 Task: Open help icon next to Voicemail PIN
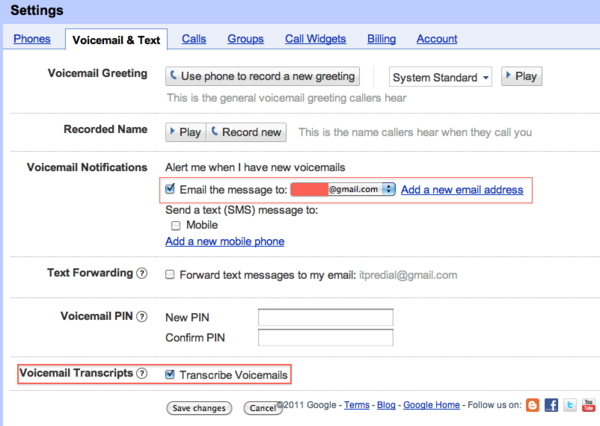pos(142,317)
